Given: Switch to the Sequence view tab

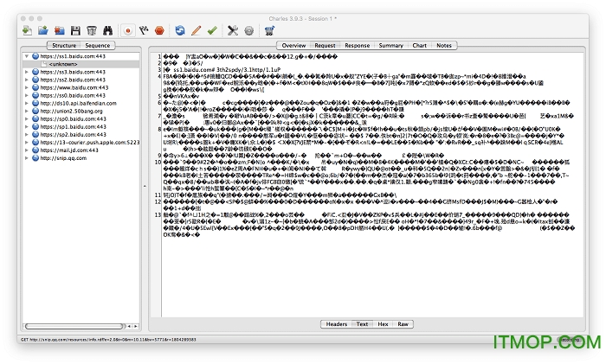Looking at the screenshot, I should pyautogui.click(x=97, y=45).
